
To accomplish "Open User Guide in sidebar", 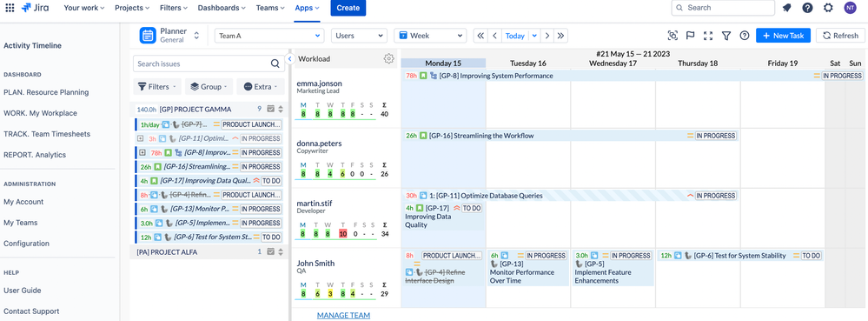I will [22, 290].
